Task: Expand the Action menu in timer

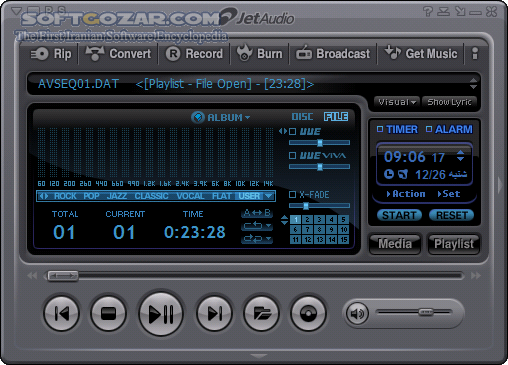Action: pyautogui.click(x=406, y=194)
